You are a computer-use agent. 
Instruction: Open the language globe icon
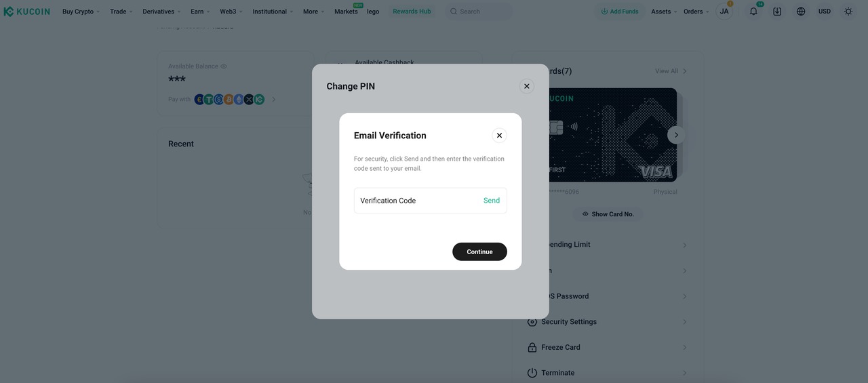tap(801, 12)
